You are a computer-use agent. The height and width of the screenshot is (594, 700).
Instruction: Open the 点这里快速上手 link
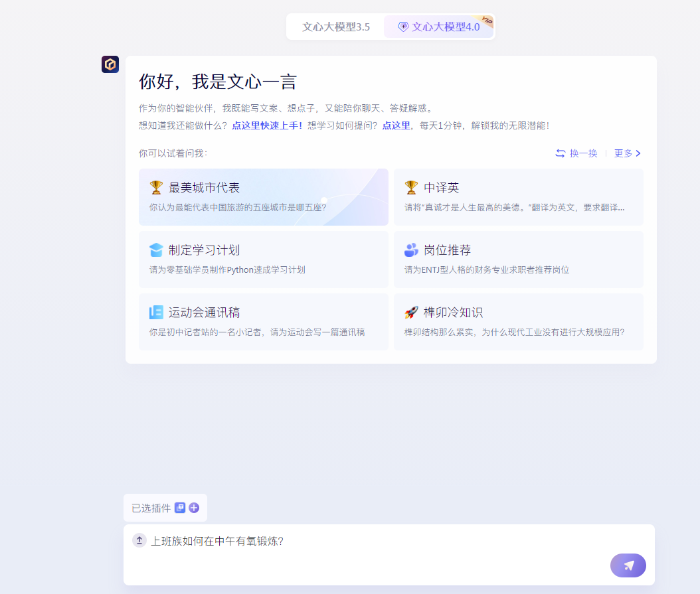267,125
